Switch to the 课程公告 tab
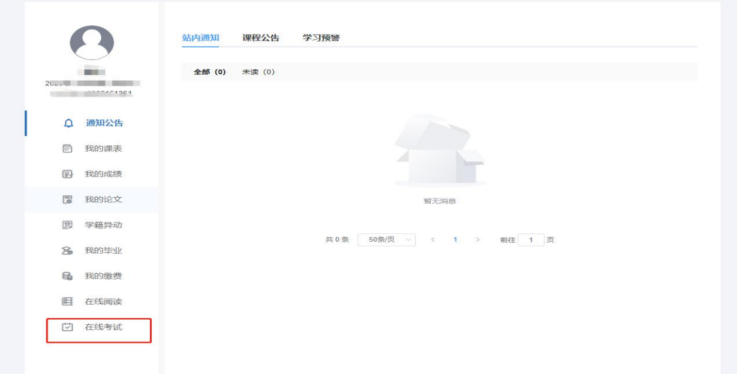Screen dimensions: 737x374 click(x=261, y=38)
